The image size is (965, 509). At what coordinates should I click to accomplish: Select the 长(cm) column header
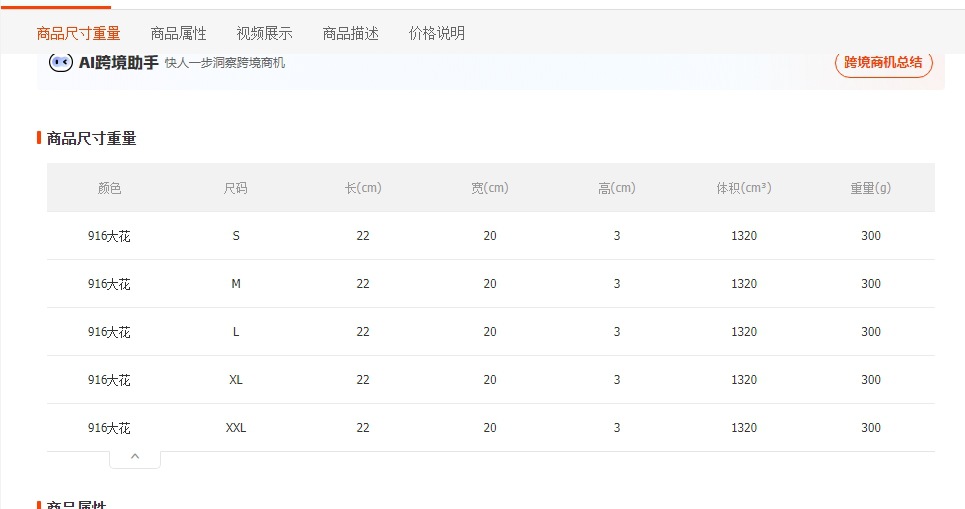tap(363, 188)
